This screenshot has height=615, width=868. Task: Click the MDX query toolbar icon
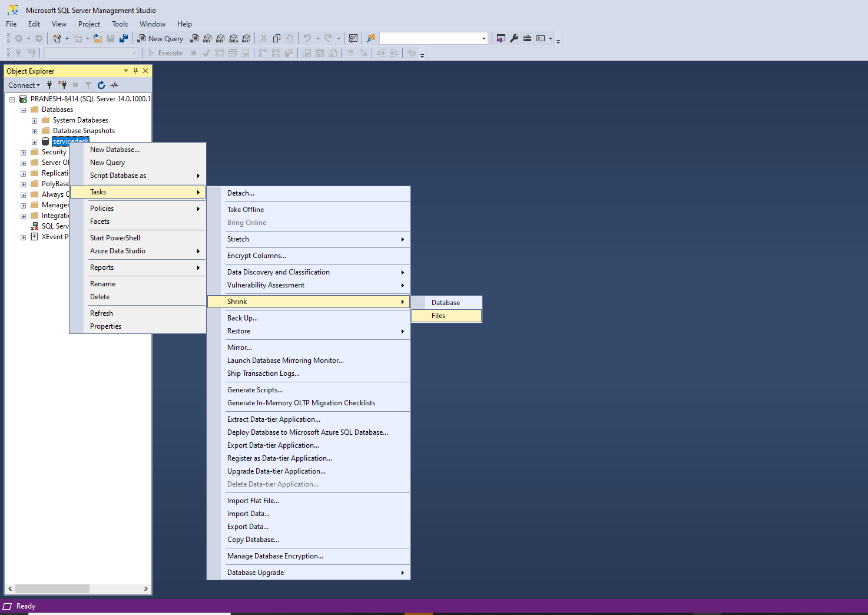207,39
